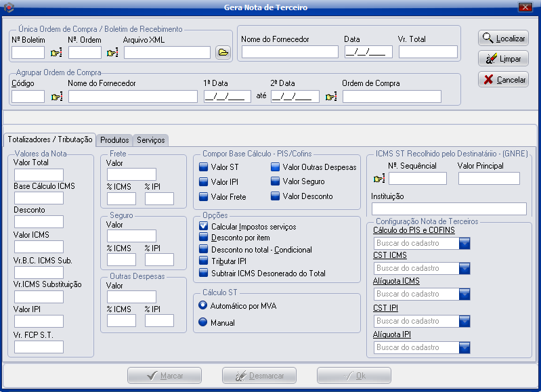
Task: Click the Valor Total input field
Action: 39,175
